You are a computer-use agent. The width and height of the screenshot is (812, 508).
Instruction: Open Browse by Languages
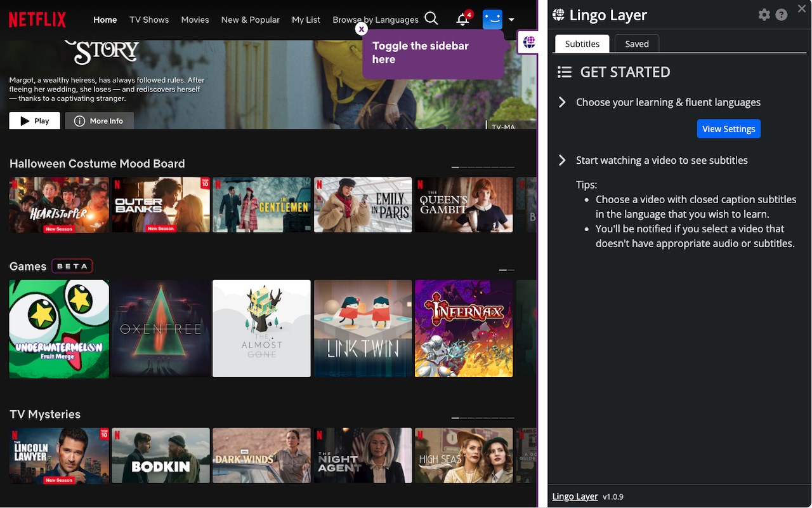pyautogui.click(x=376, y=20)
